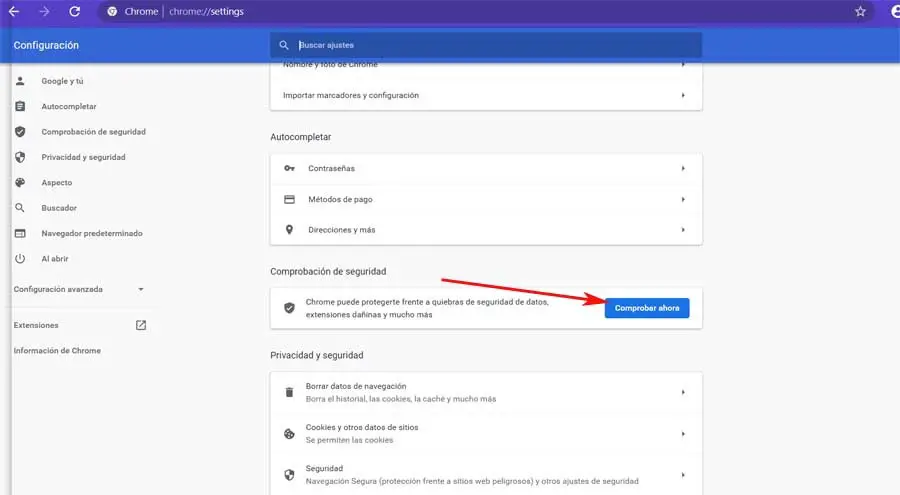The height and width of the screenshot is (495, 900).
Task: Open Buscador sidebar section
Action: (58, 208)
